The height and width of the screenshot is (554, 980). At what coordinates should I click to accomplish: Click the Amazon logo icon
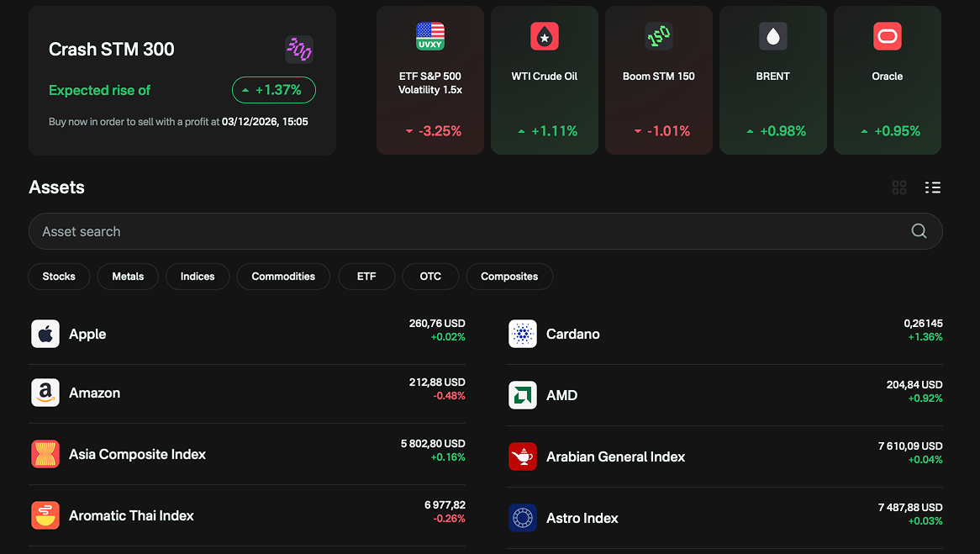[45, 393]
